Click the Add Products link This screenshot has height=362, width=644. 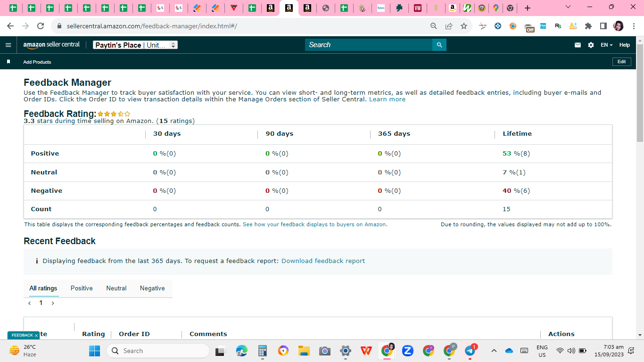point(37,62)
